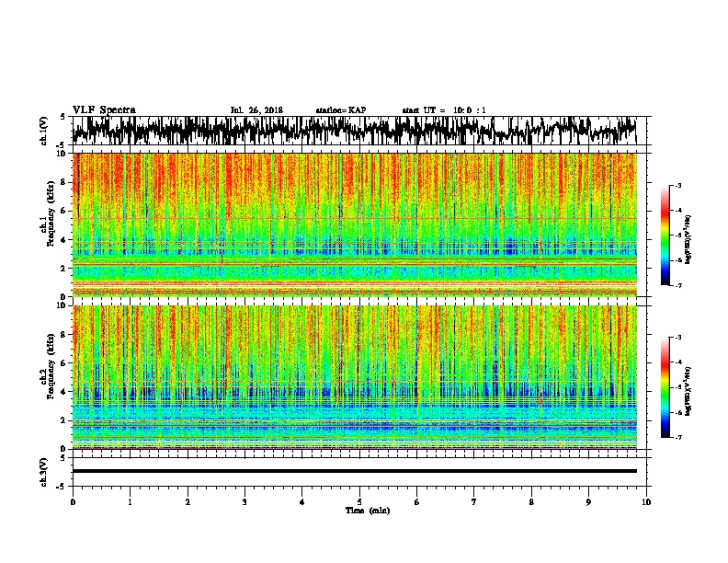Click the ch.1 spectrogram image panel
Image resolution: width=728 pixels, height=563 pixels.
coord(354,224)
